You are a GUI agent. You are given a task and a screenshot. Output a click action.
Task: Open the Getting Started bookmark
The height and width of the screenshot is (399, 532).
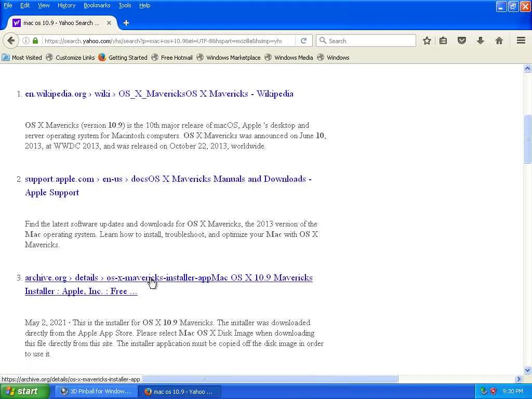123,57
